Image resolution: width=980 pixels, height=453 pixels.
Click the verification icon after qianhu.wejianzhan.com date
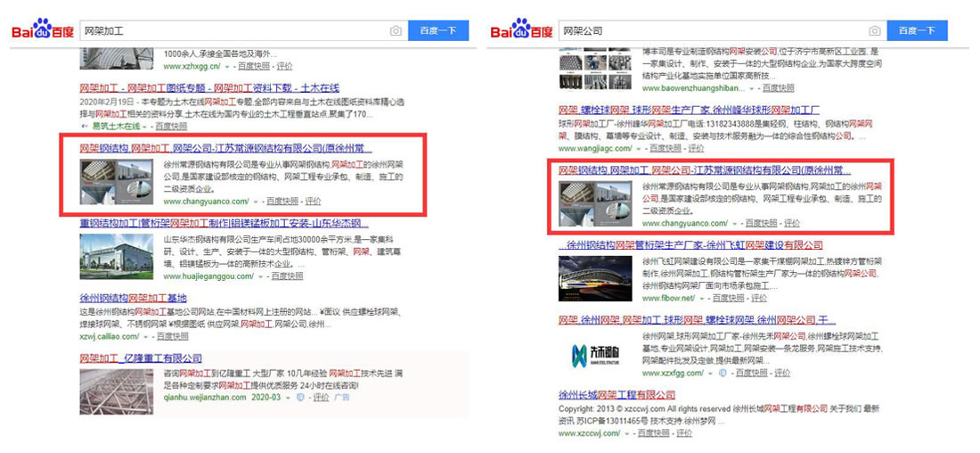click(x=298, y=398)
